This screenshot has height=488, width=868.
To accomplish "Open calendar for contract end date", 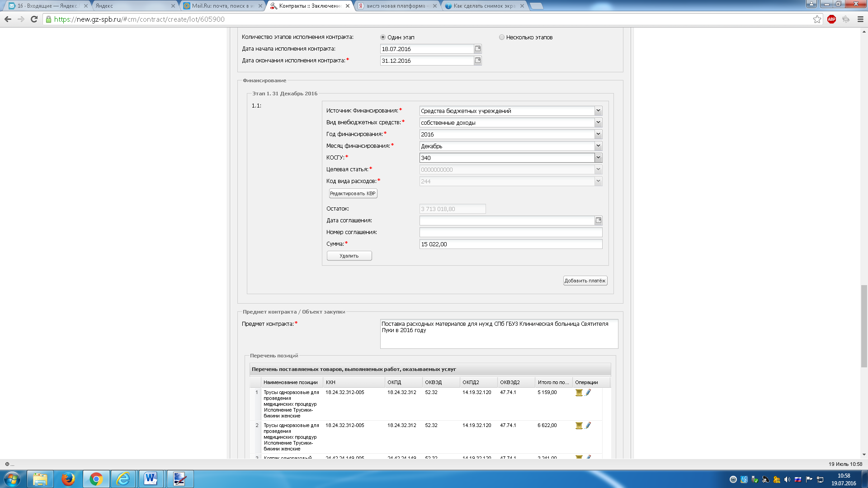I will pos(478,61).
